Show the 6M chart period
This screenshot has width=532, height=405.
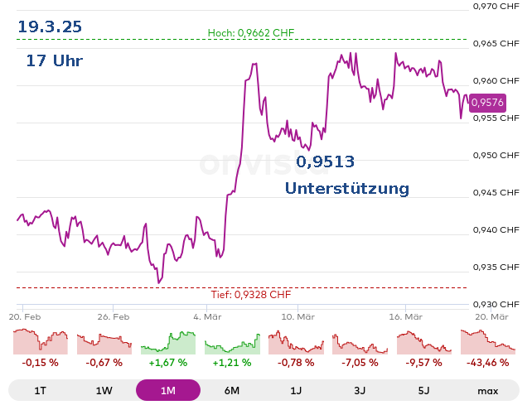point(232,390)
